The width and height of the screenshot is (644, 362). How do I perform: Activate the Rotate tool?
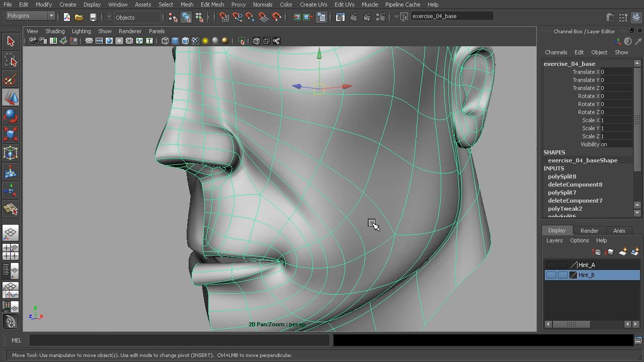11,116
